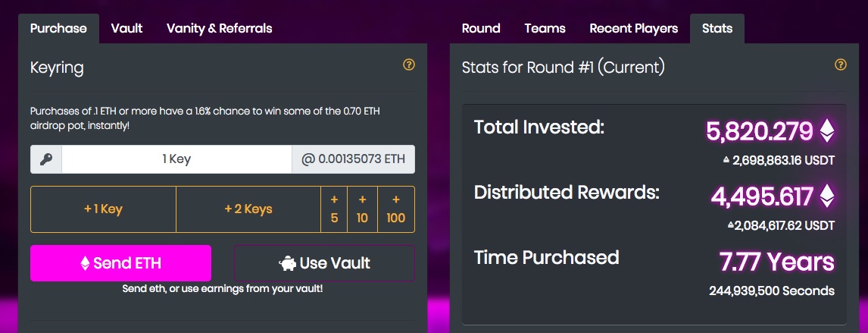Screen dimensions: 868x333
Task: View the Recent Players tab
Action: point(633,28)
